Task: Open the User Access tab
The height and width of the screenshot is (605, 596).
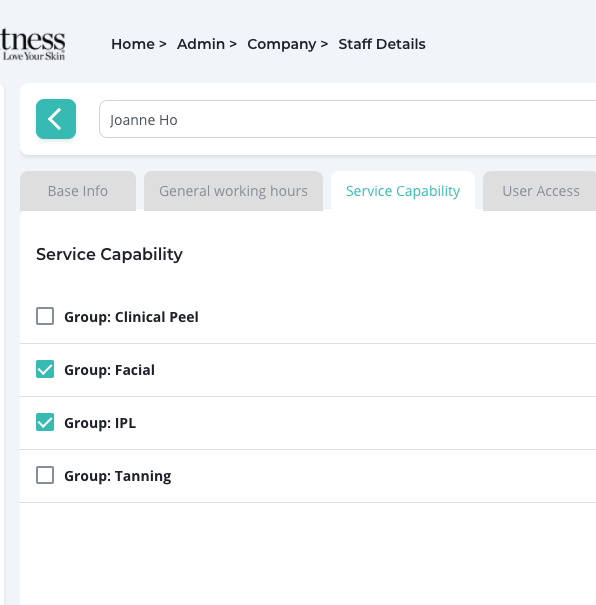Action: pyautogui.click(x=540, y=191)
